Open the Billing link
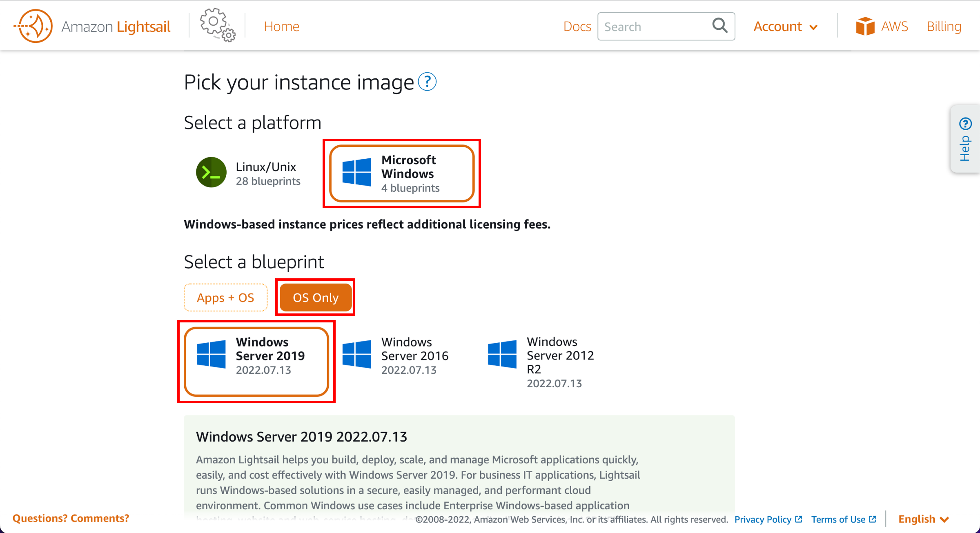The image size is (980, 533). pyautogui.click(x=944, y=27)
